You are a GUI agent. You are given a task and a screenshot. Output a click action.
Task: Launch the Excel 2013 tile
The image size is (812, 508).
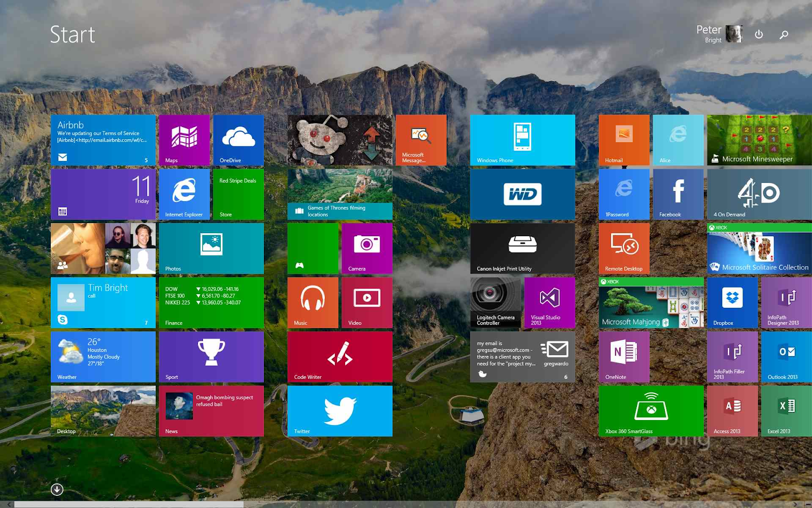(x=787, y=411)
